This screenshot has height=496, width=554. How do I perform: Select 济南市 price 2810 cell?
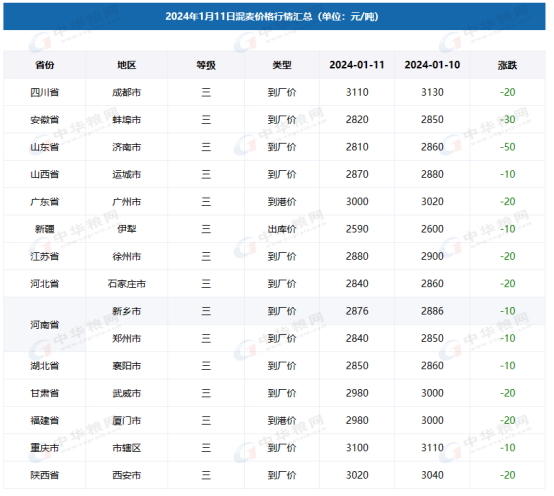357,147
